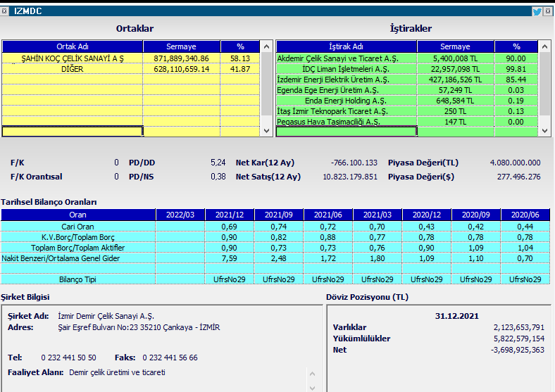Click Piyasa Değeri(TL) value 4.080.000.000
Screen dimensions: 555x392
tap(515, 163)
